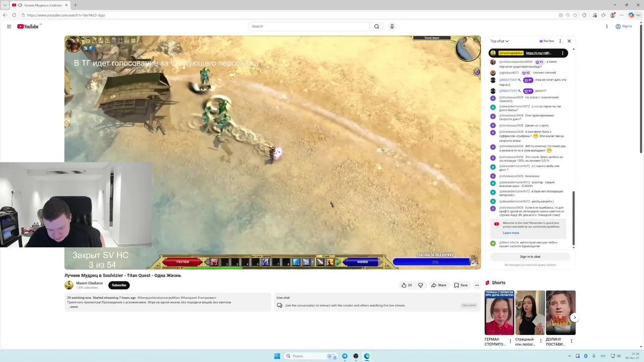
Task: Reload the current page
Action: pos(13,15)
